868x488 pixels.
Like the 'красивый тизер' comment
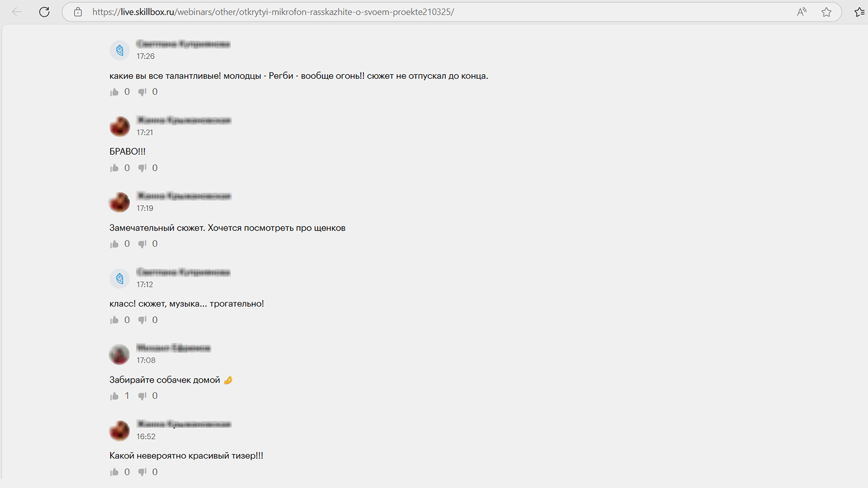pos(114,472)
